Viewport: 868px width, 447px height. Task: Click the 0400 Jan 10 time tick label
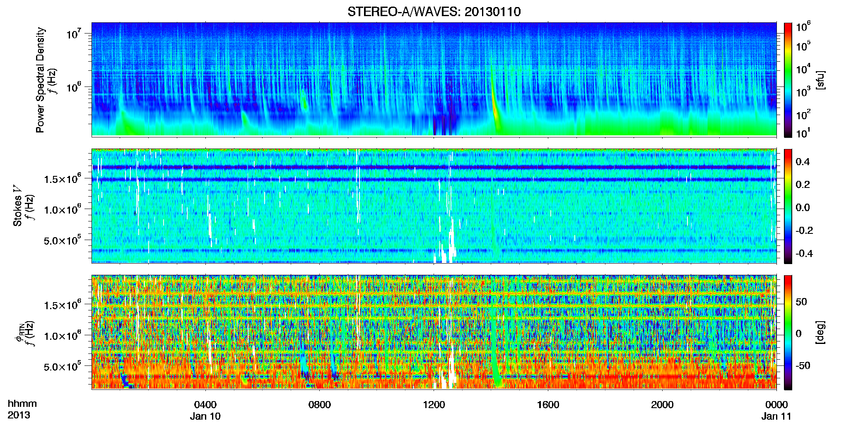205,410
